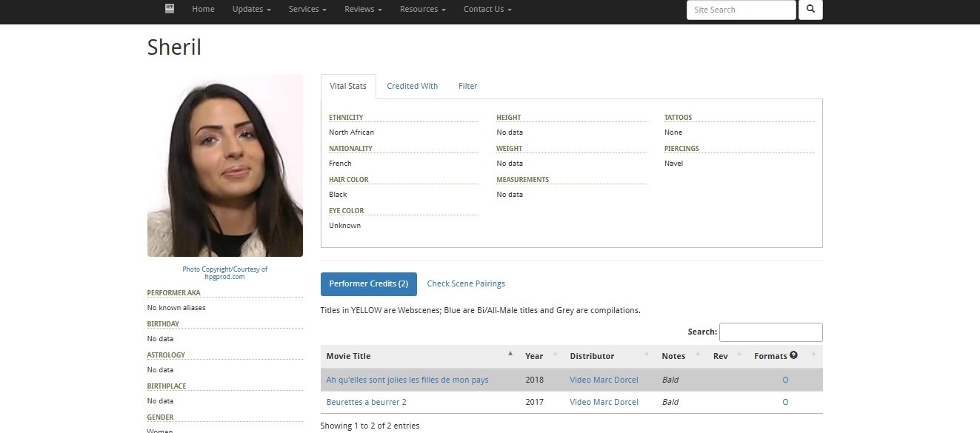Image resolution: width=980 pixels, height=433 pixels.
Task: Sort table by Rev column
Action: (x=720, y=356)
